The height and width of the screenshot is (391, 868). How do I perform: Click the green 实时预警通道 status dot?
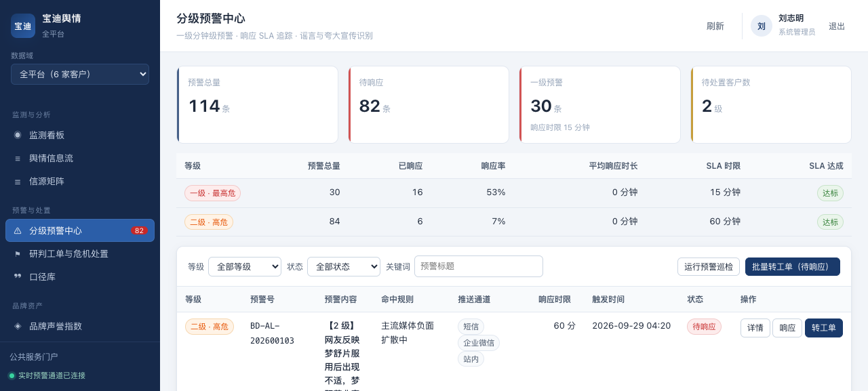coord(12,375)
